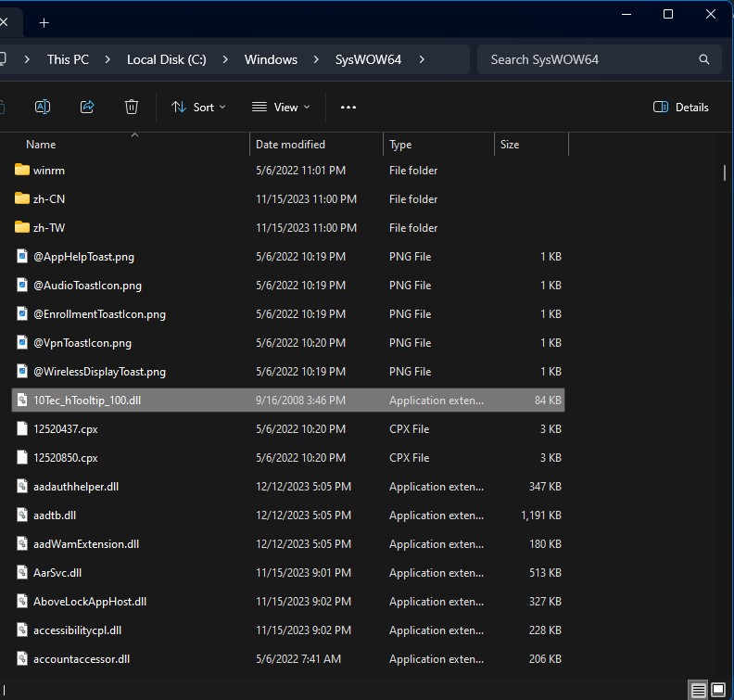Click the 12520437.cpx CPX File type cell
Viewport: 734px width, 700px height.
click(409, 429)
